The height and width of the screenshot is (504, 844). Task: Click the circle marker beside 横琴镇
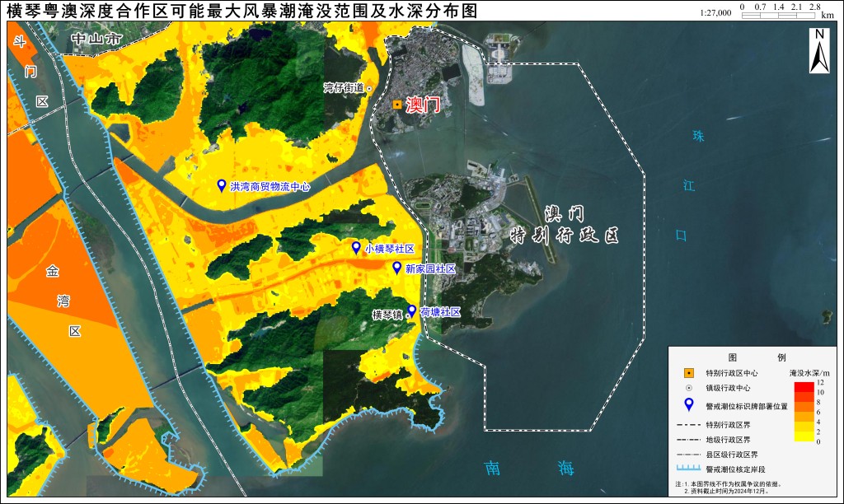[x=407, y=316]
